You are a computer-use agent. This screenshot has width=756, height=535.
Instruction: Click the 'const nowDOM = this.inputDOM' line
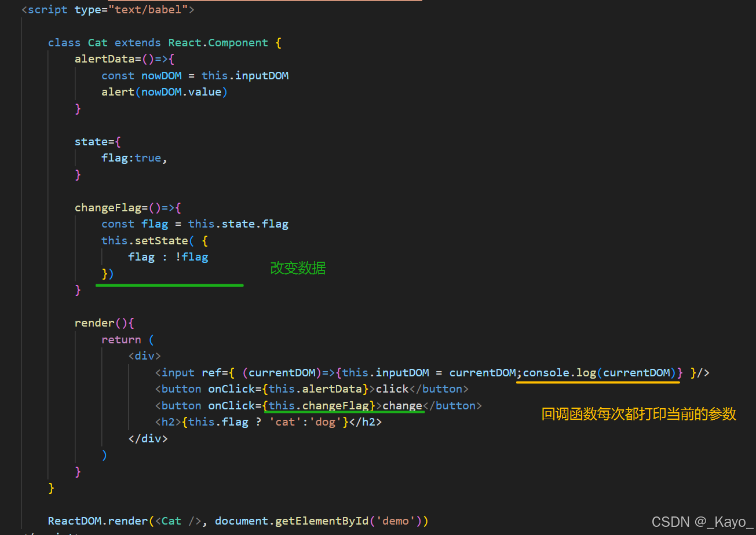pos(195,76)
